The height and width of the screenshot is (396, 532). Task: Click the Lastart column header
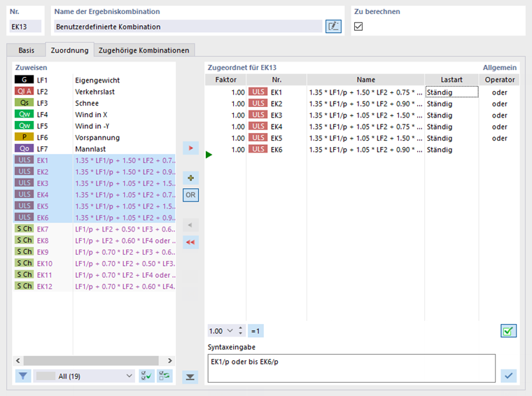(x=451, y=80)
